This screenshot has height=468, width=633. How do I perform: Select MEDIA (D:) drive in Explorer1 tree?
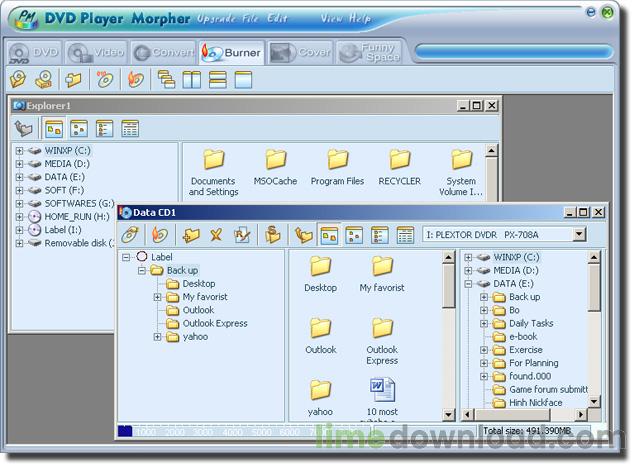[66, 164]
